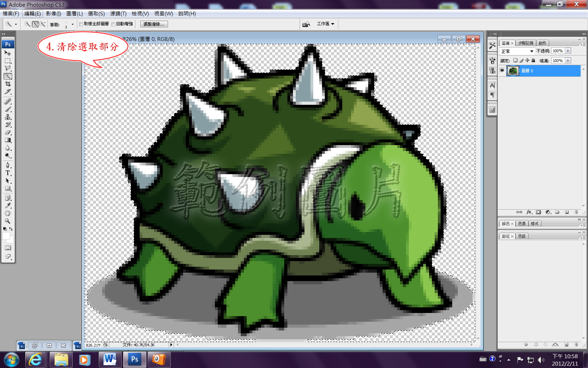Enable the 自動增強 checkbox
588x368 pixels.
(113, 24)
